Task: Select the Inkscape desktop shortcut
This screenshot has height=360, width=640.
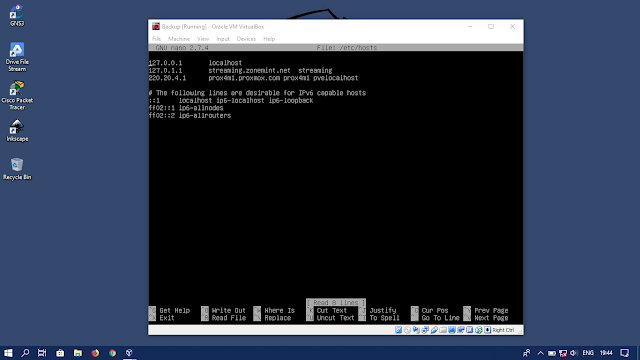Action: [17, 131]
